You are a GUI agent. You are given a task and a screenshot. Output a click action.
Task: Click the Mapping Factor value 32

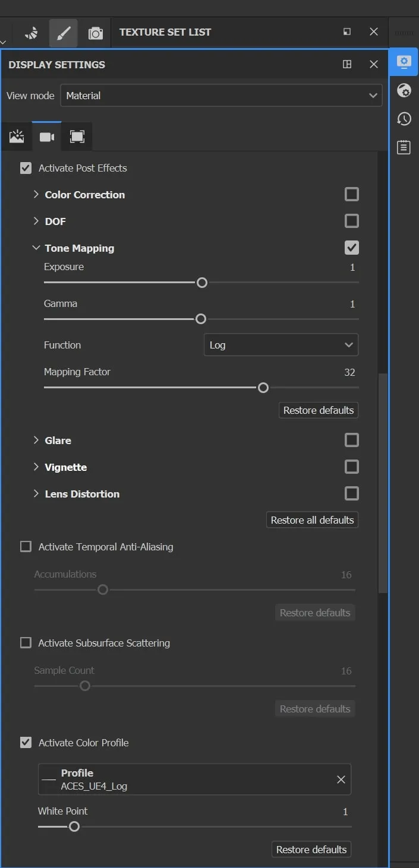[349, 372]
